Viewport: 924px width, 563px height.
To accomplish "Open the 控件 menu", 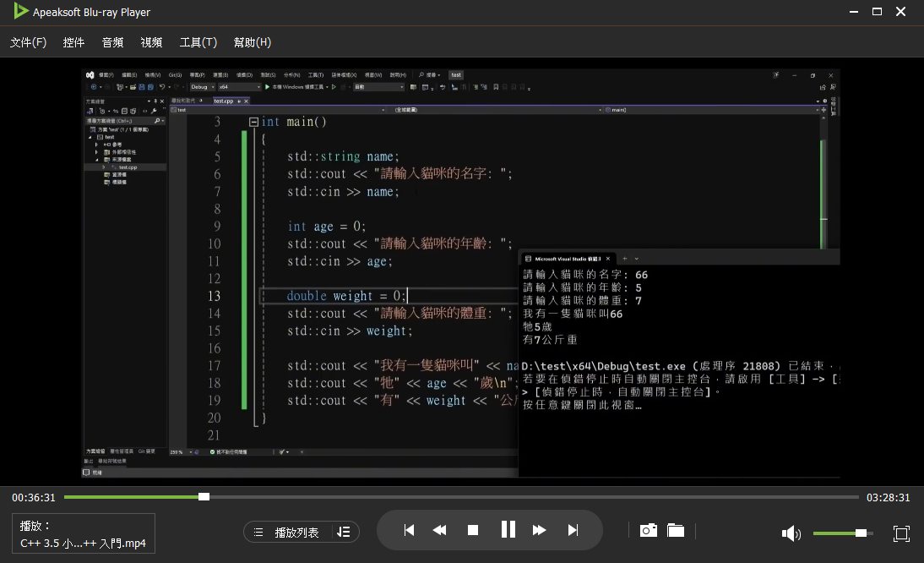I will pos(74,42).
